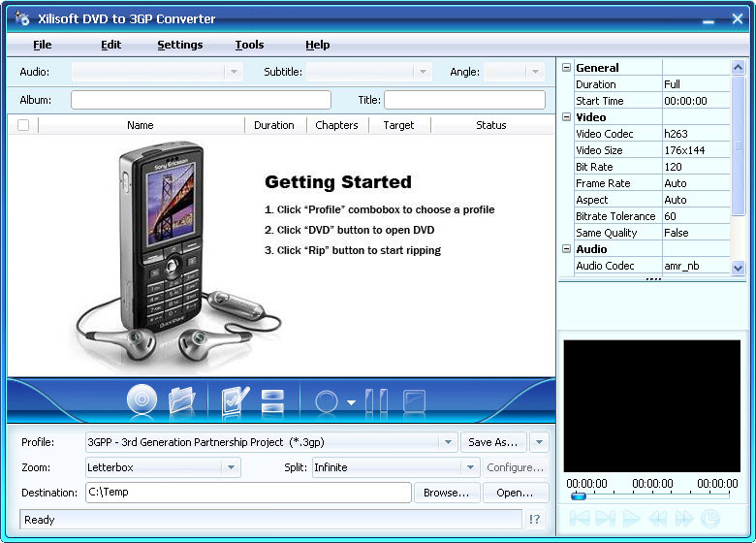Toggle the select-all checkbox in list header
756x543 pixels.
point(23,125)
